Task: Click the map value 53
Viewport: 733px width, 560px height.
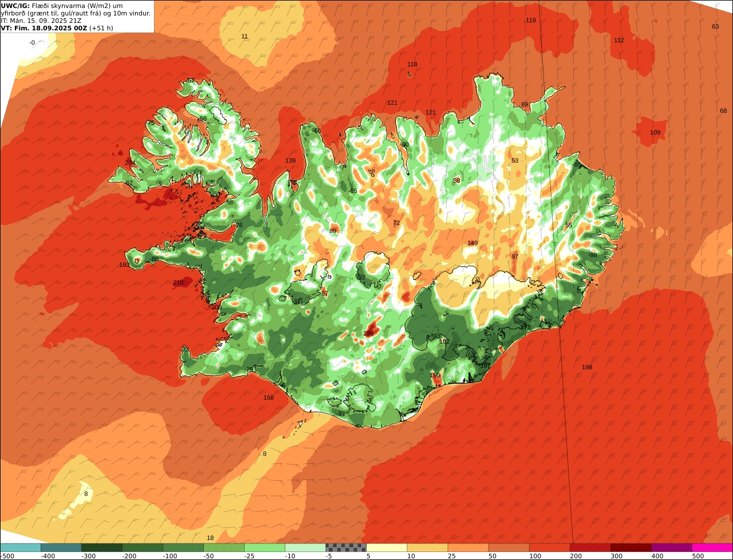Action: 515,160
